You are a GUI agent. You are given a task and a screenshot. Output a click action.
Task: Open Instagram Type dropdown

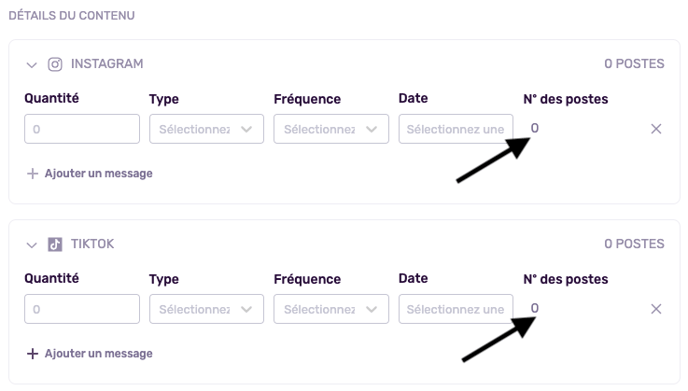[206, 129]
